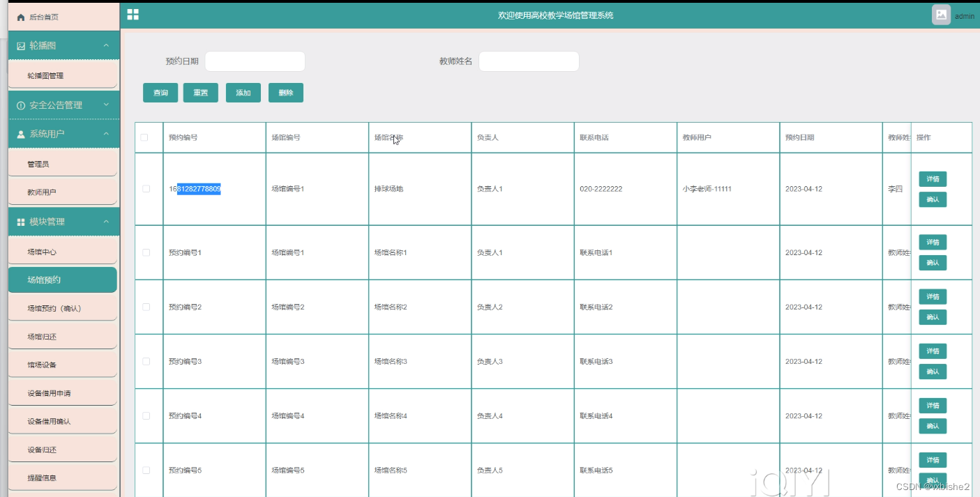Open 详情 for row 预约编号2

(933, 297)
